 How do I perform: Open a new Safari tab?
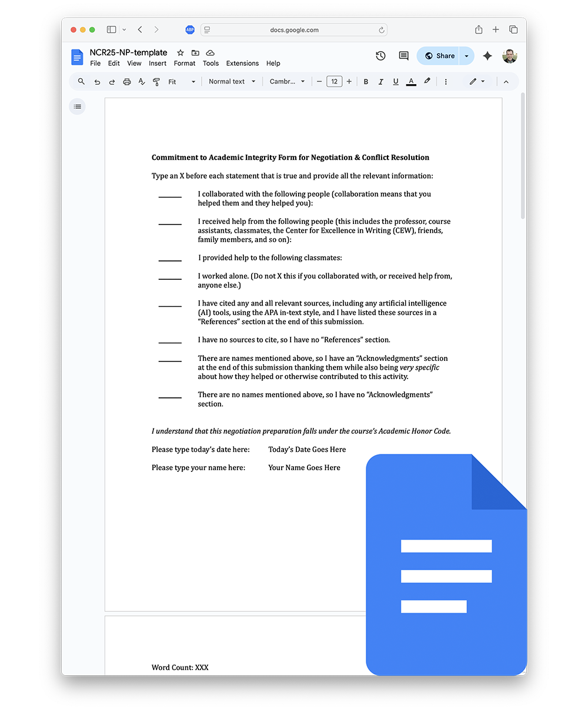click(x=496, y=29)
